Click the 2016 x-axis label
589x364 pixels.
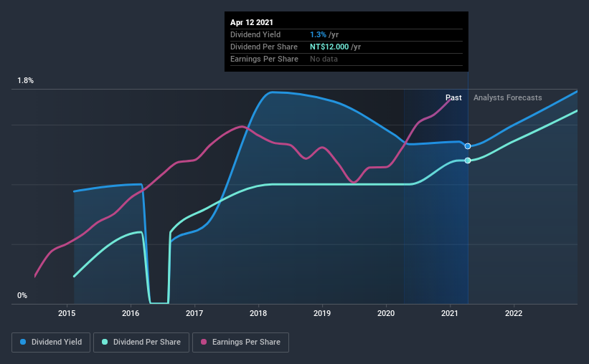click(131, 313)
